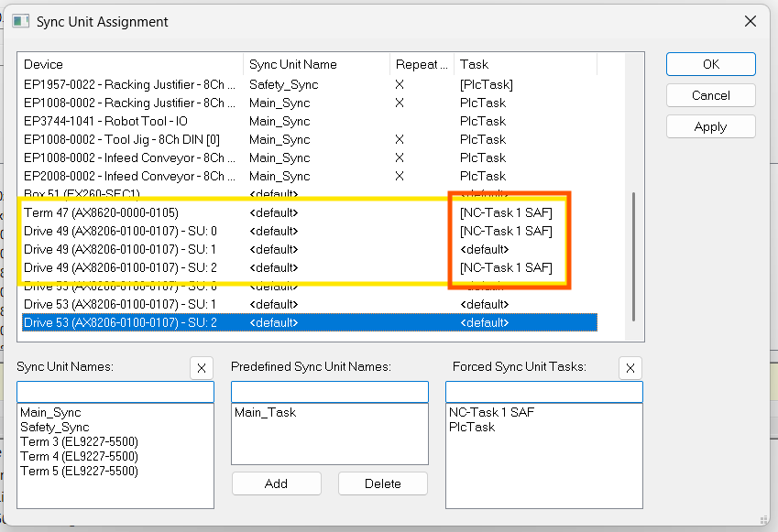The image size is (778, 532).
Task: Select Term 5 (EL9227-5500) in list
Action: (79, 471)
